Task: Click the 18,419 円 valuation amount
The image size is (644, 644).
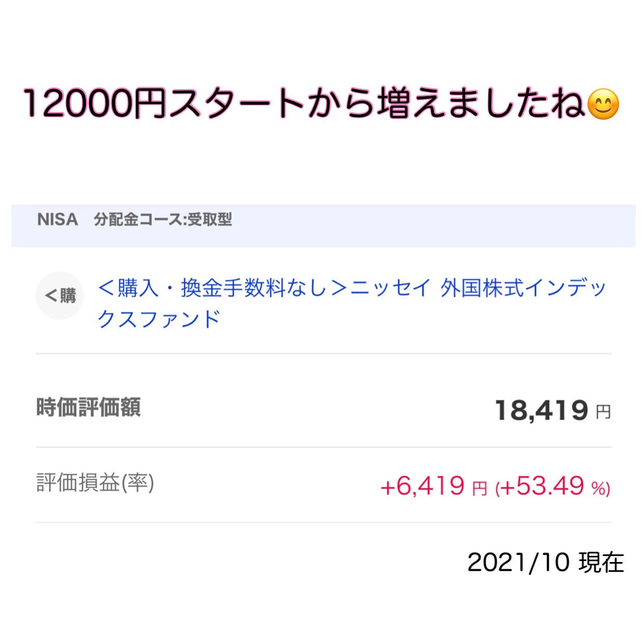Action: pyautogui.click(x=553, y=411)
